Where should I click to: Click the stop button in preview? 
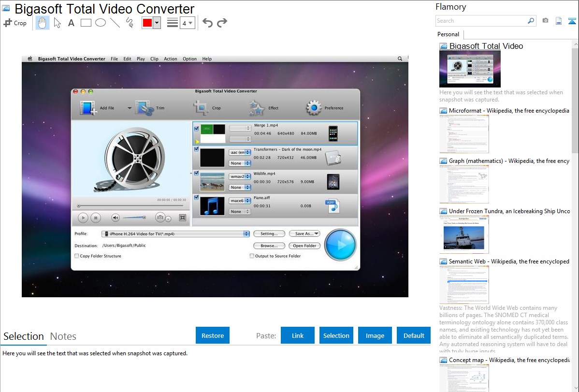(96, 218)
